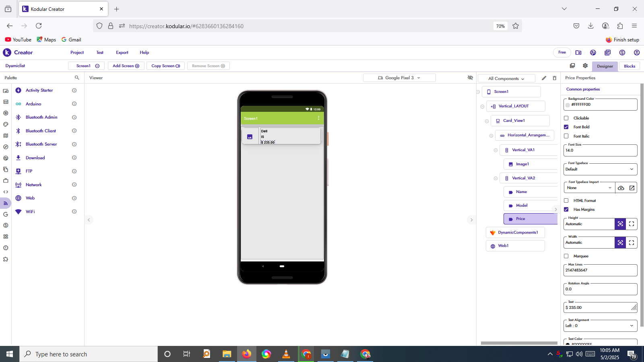Enable the Marquee checkbox
This screenshot has width=644, height=362.
click(566, 256)
